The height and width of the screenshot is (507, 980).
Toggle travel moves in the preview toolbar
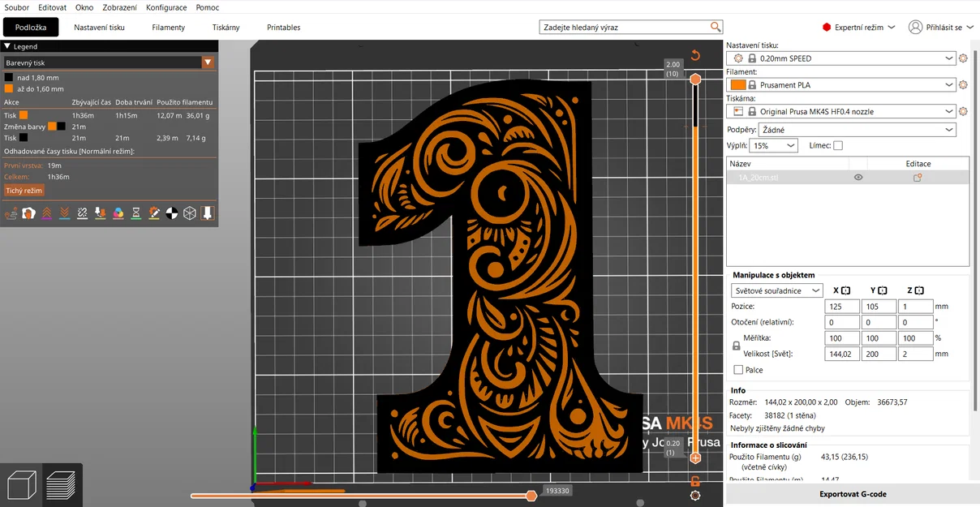10,213
